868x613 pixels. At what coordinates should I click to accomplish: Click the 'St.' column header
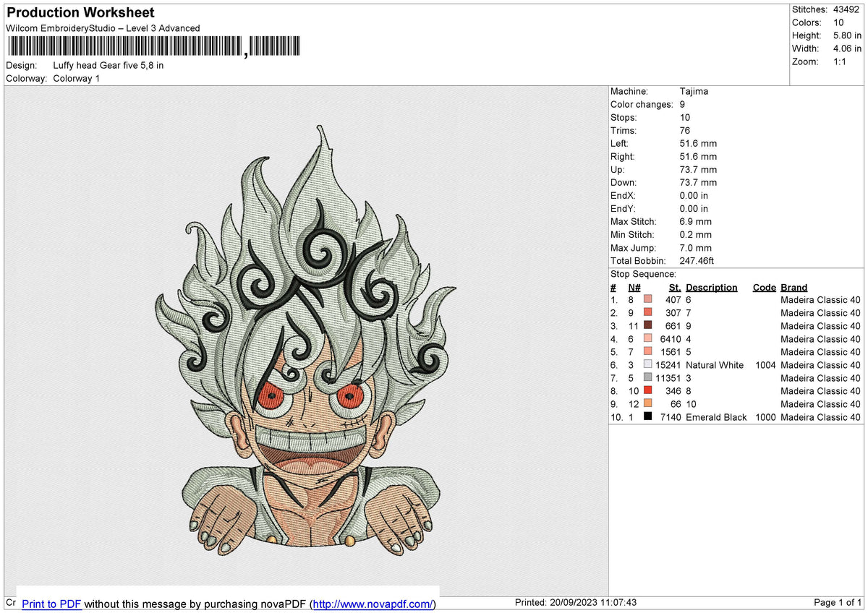[675, 287]
